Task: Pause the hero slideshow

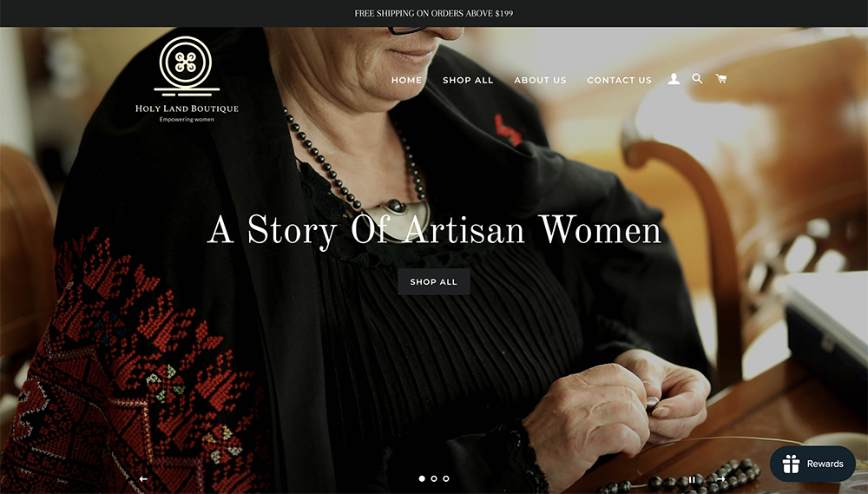Action: pyautogui.click(x=692, y=479)
